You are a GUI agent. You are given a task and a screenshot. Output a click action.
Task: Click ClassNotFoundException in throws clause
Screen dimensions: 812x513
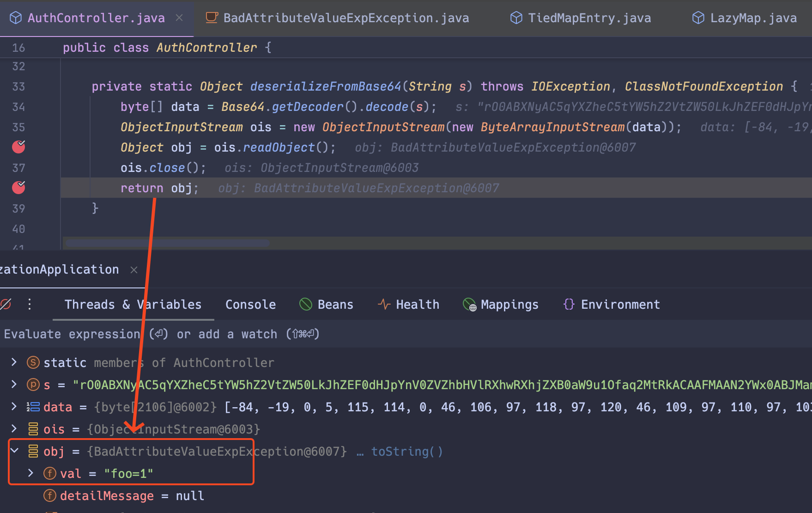704,86
